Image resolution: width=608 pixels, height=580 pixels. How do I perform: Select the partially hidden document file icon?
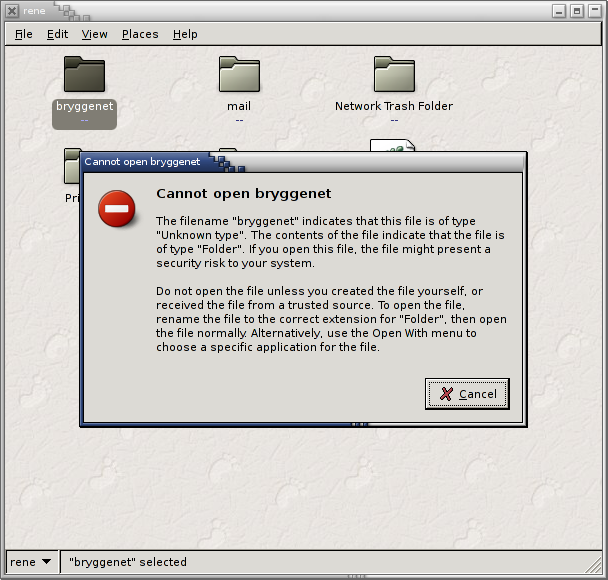pyautogui.click(x=392, y=145)
